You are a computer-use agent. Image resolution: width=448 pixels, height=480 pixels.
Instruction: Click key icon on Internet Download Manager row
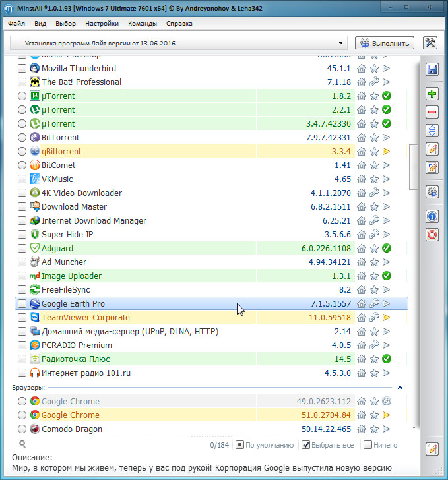(374, 220)
